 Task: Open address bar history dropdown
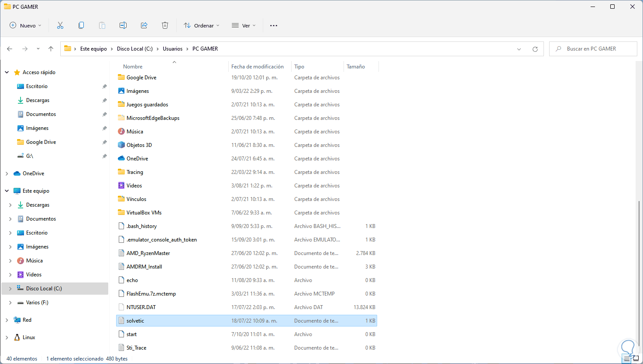[519, 49]
